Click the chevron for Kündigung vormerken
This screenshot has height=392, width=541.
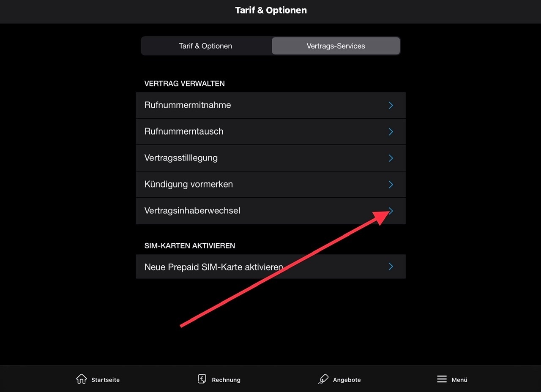tap(391, 185)
